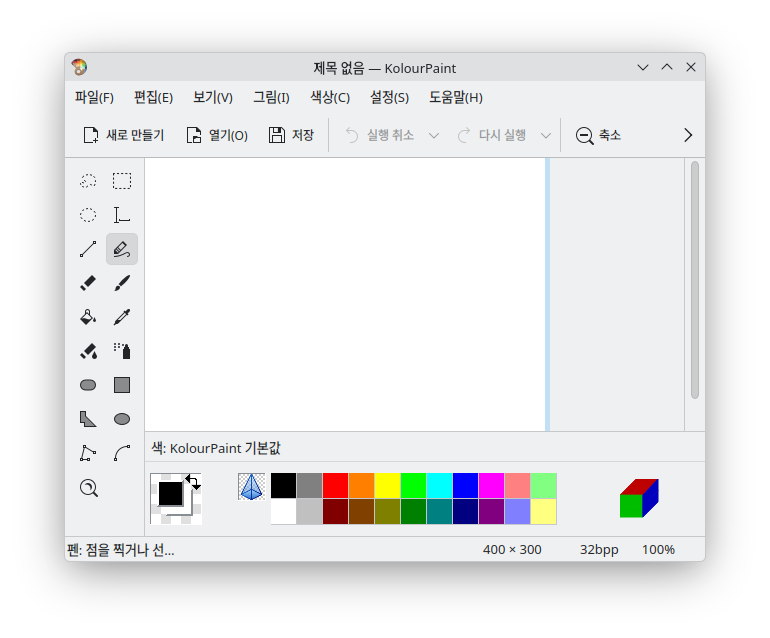Open the 파일(F) menu
Image resolution: width=770 pixels, height=638 pixels.
(94, 97)
